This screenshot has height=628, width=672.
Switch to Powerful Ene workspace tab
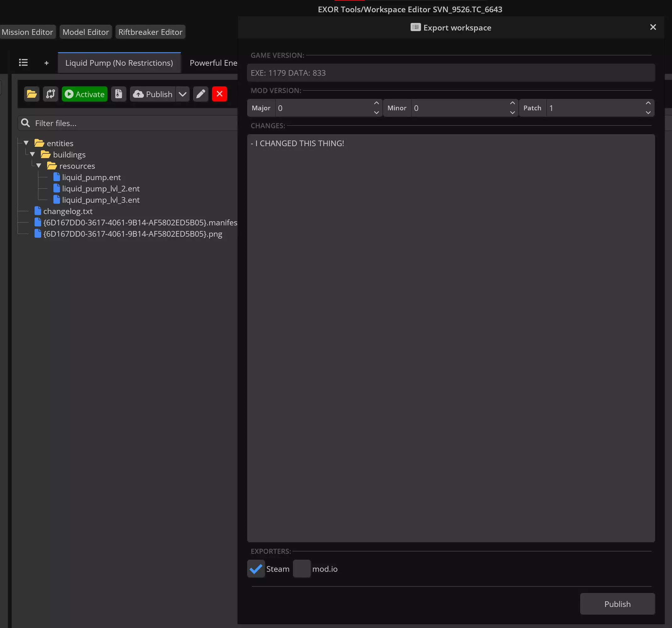[213, 63]
